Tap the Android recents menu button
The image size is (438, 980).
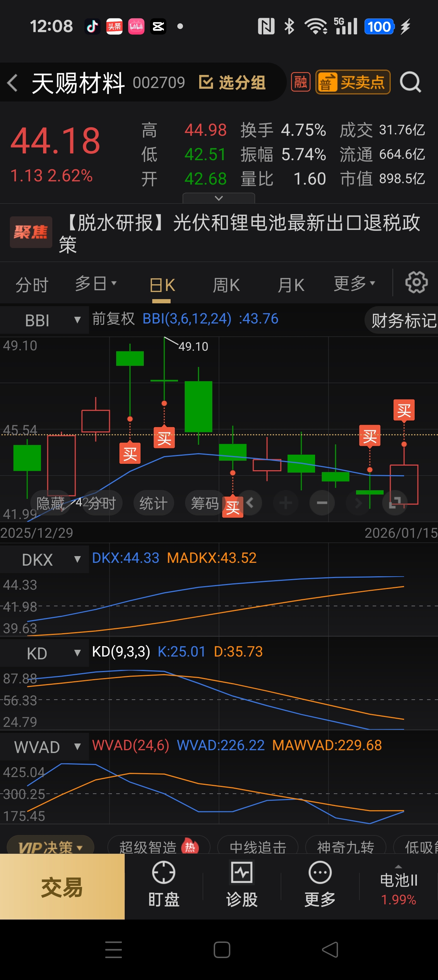[113, 950]
